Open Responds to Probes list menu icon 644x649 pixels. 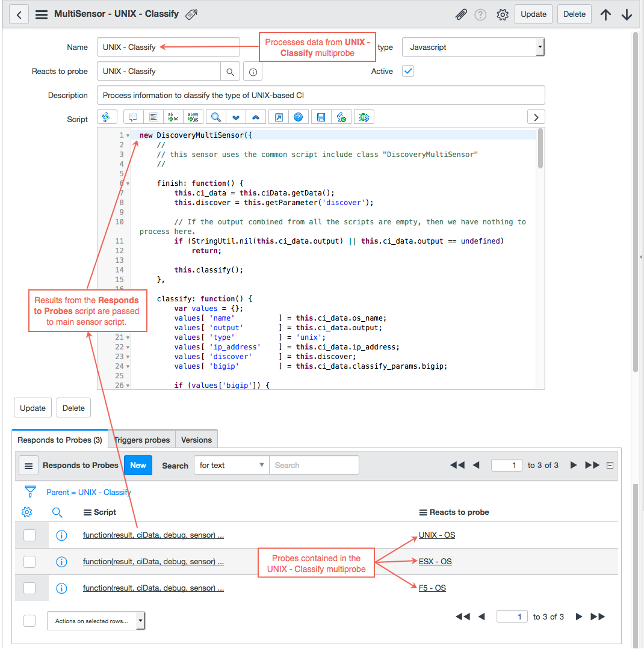pyautogui.click(x=28, y=466)
